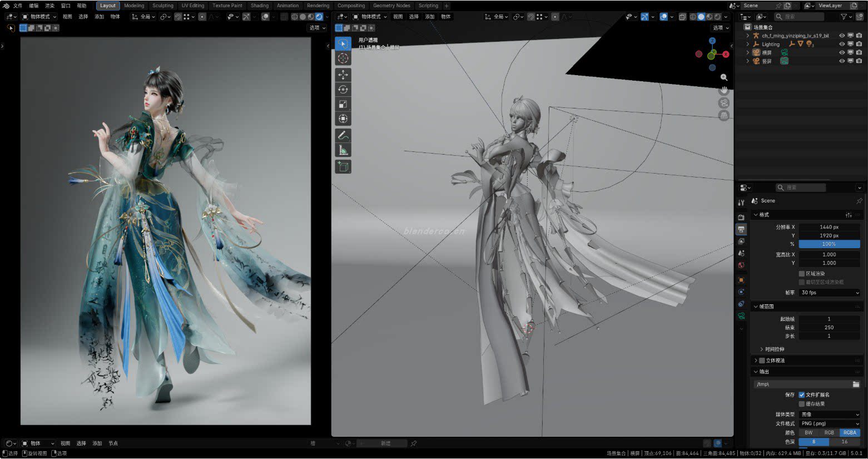Activate the 3D Cursor tool
Viewport: 868px width, 459px height.
pos(343,58)
